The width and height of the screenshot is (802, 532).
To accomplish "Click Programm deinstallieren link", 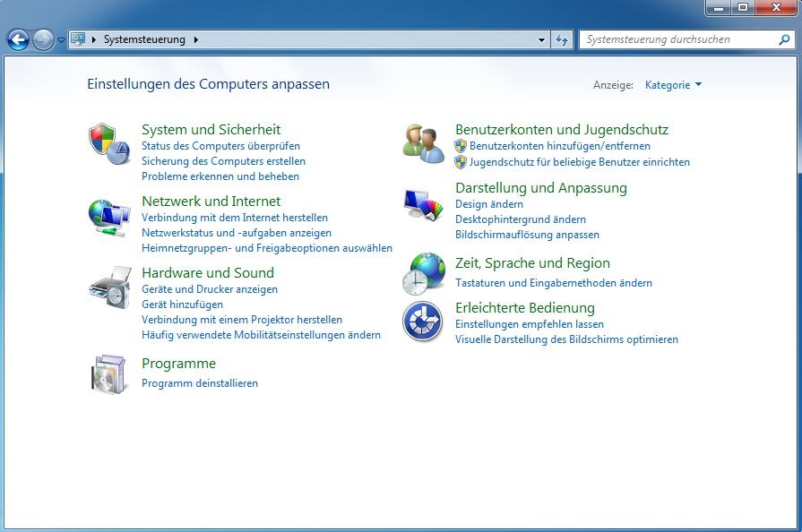I will 200,382.
